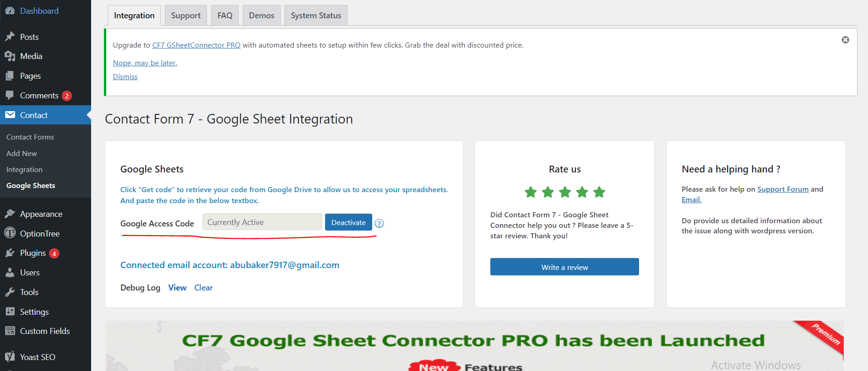Open Plugins in the admin menu
This screenshot has width=868, height=371.
(33, 253)
